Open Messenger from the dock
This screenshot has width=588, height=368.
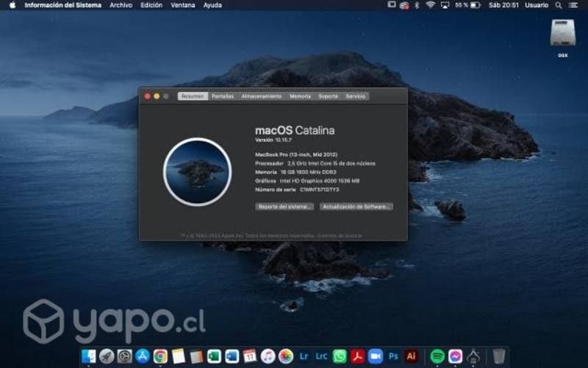pyautogui.click(x=455, y=356)
